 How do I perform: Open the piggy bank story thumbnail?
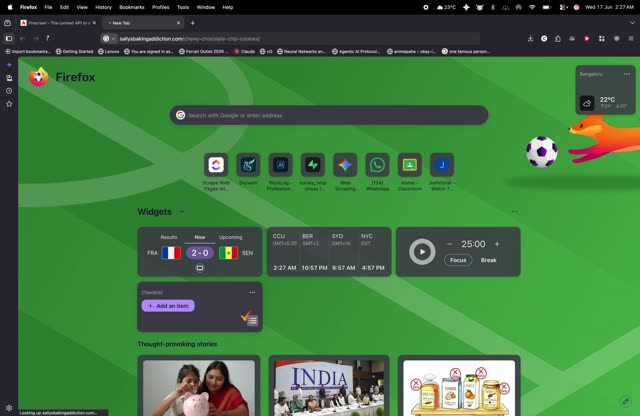tap(199, 388)
